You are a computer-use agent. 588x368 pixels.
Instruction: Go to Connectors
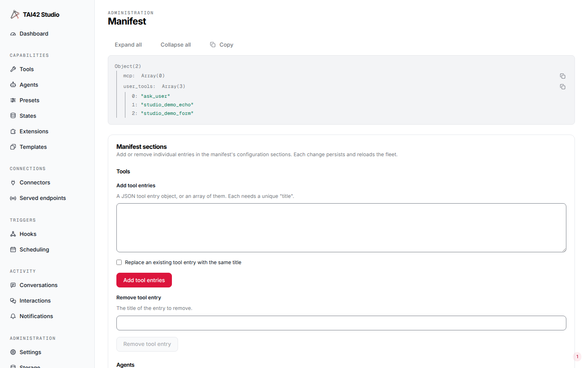tap(35, 182)
